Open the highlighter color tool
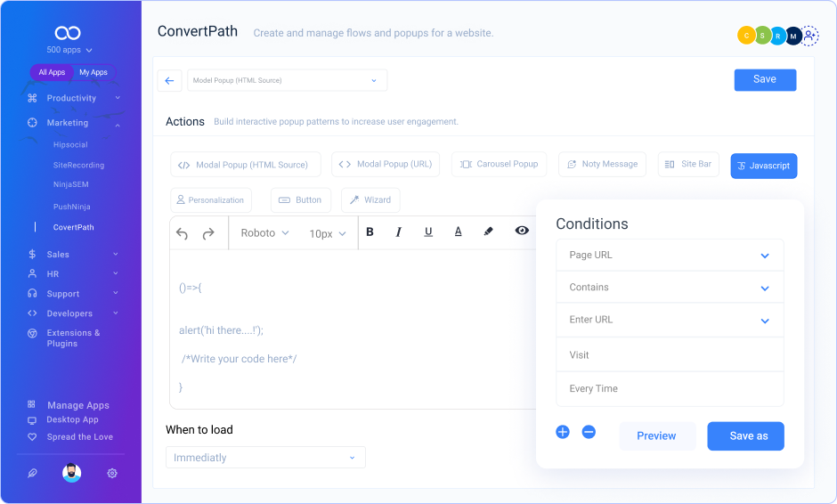The height and width of the screenshot is (504, 837). point(488,232)
